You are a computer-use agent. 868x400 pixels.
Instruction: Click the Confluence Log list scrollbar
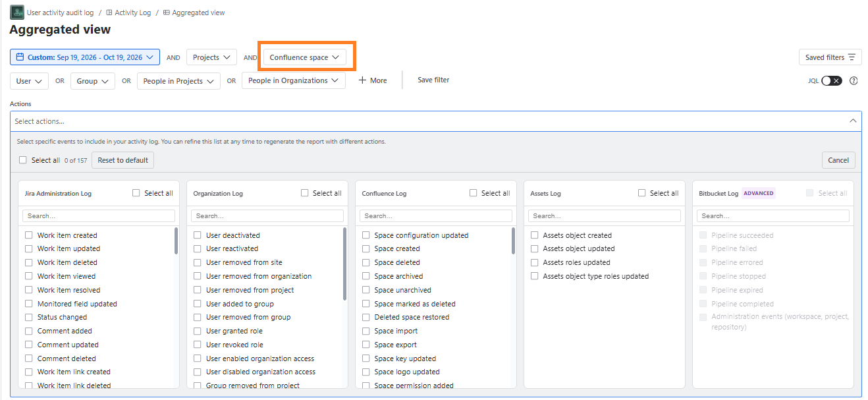click(x=514, y=241)
